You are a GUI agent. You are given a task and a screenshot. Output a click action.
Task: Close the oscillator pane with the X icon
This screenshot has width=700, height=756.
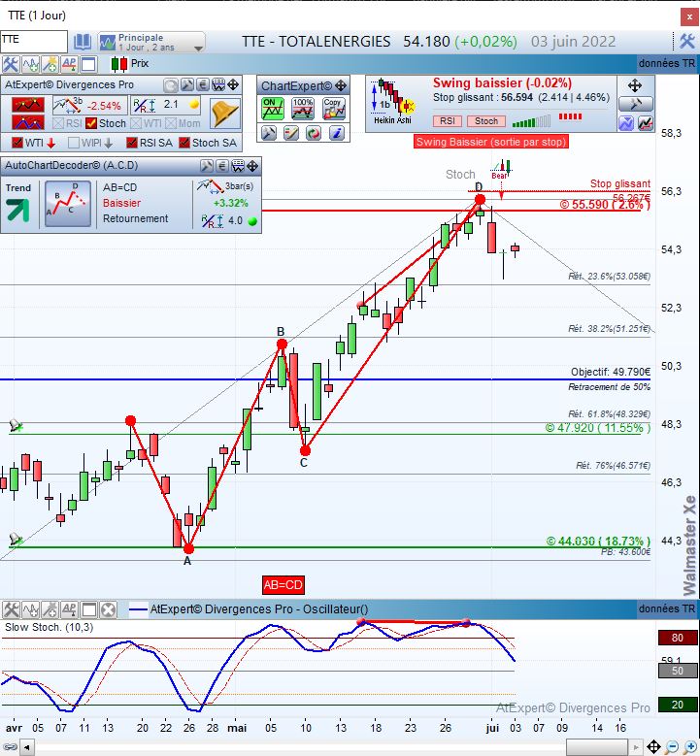[108, 609]
